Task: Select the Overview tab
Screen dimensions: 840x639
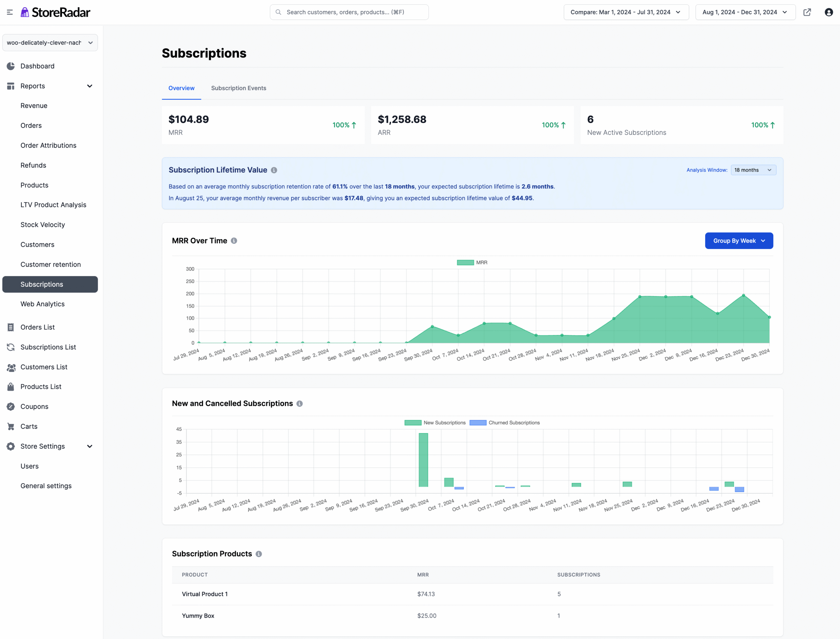Action: click(x=181, y=88)
